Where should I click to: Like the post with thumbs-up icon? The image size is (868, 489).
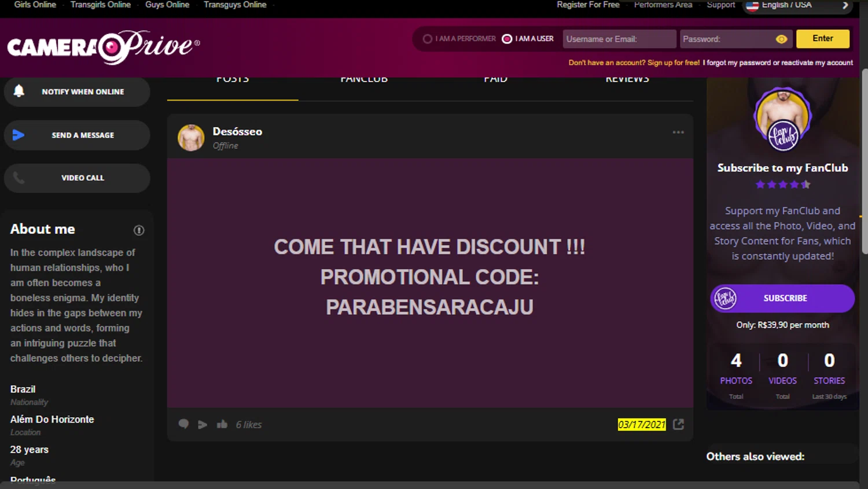click(222, 424)
